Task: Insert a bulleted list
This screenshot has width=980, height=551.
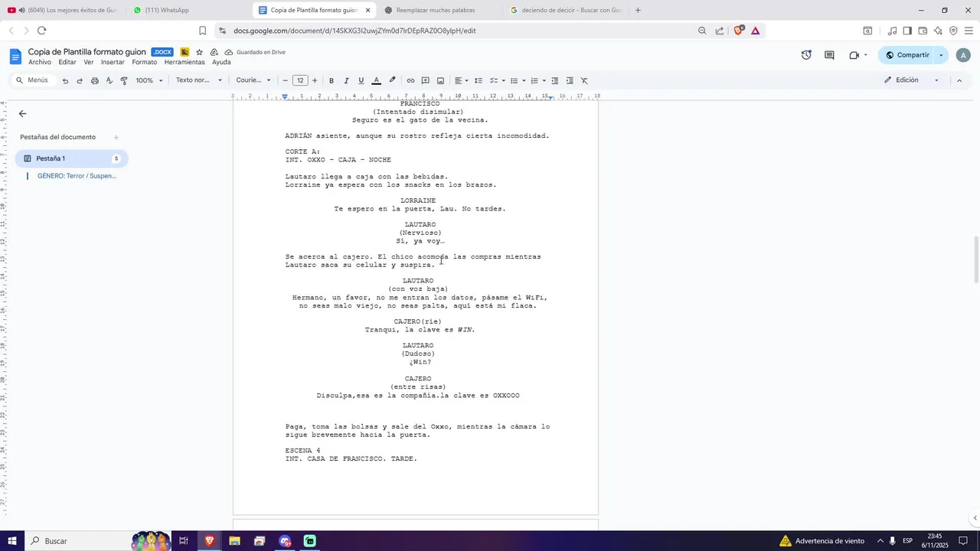Action: coord(514,80)
